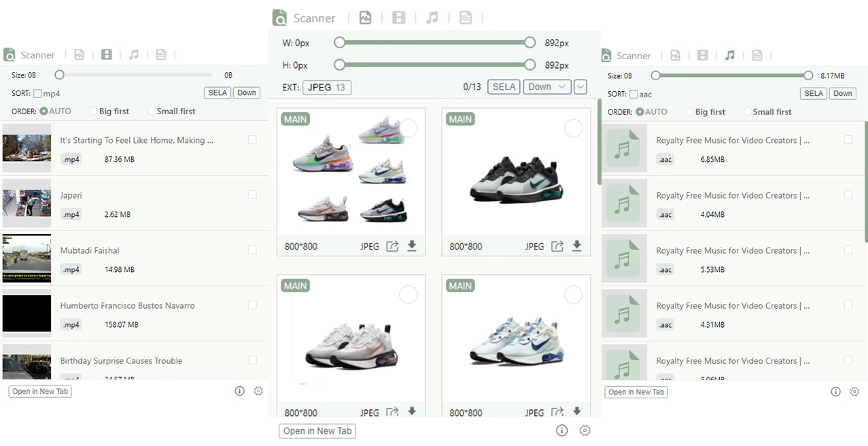868x446 pixels.
Task: Open the image tab in the left video panel
Action: pos(79,55)
